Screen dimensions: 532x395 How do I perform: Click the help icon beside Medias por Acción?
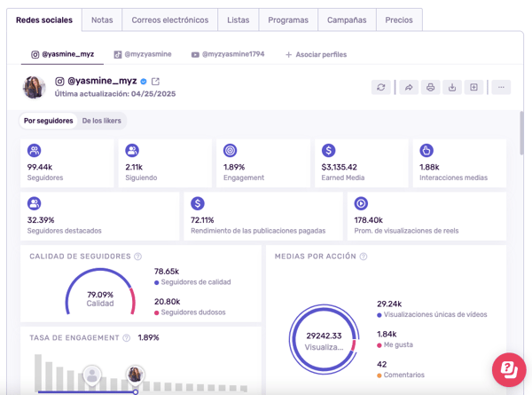click(364, 257)
